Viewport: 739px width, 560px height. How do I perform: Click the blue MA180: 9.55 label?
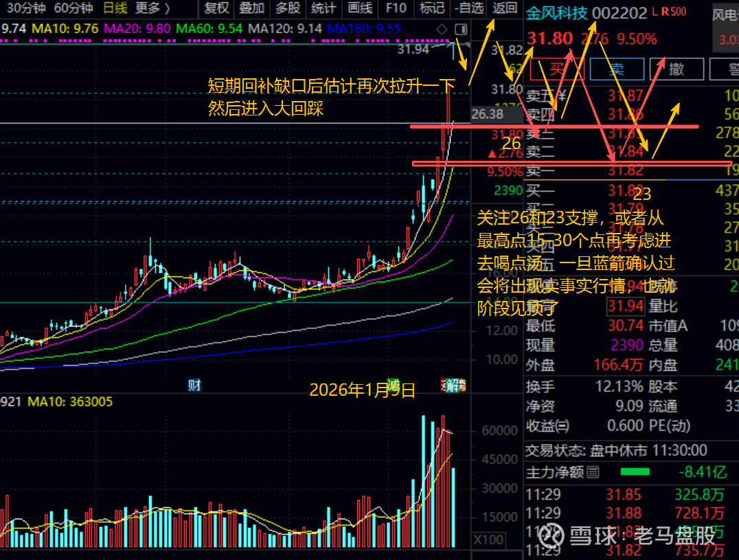click(x=363, y=29)
